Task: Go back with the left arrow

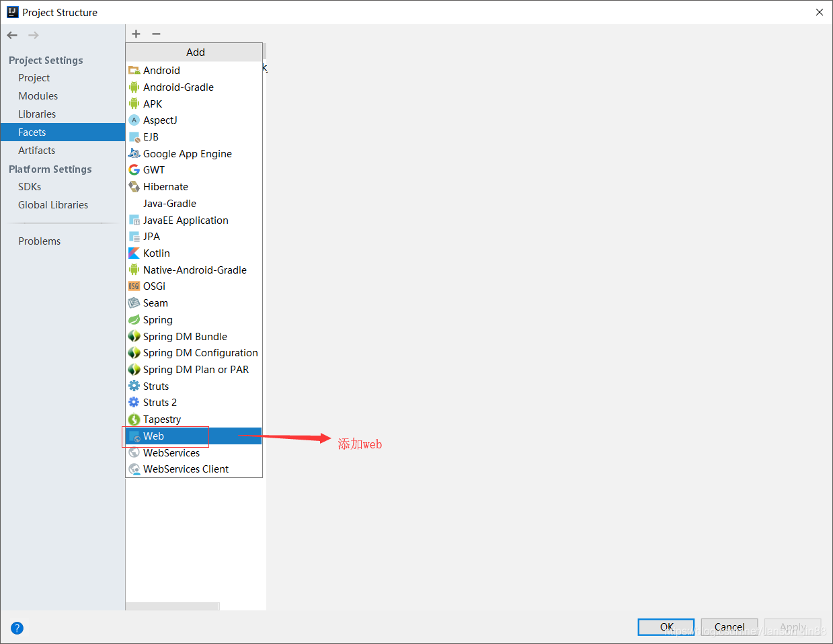Action: pos(12,35)
